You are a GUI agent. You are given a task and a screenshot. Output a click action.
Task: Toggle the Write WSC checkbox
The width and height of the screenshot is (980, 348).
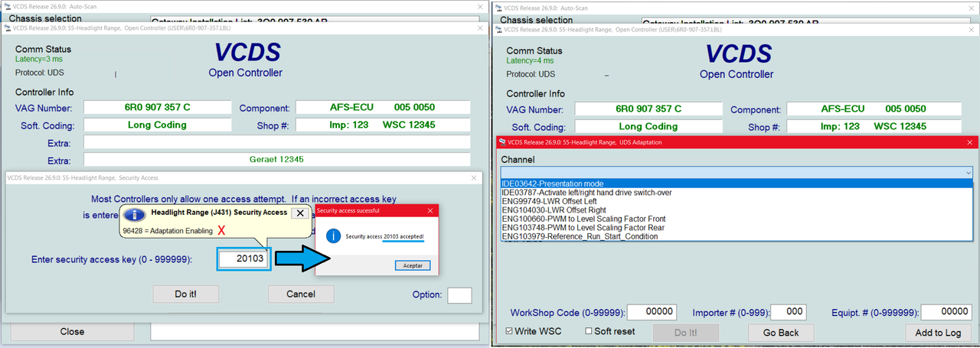(x=509, y=331)
